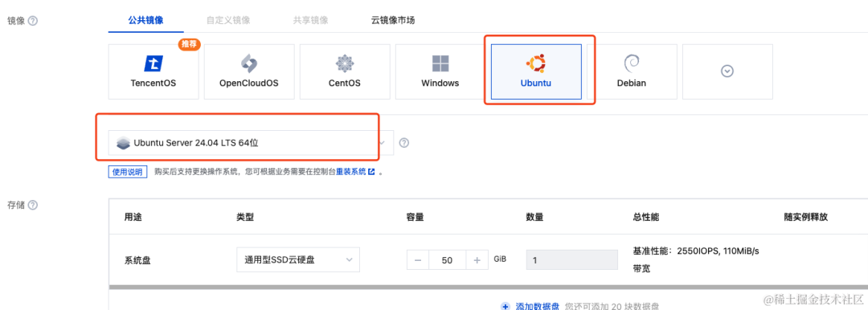
Task: Choose the CentOS image card
Action: coord(345,72)
